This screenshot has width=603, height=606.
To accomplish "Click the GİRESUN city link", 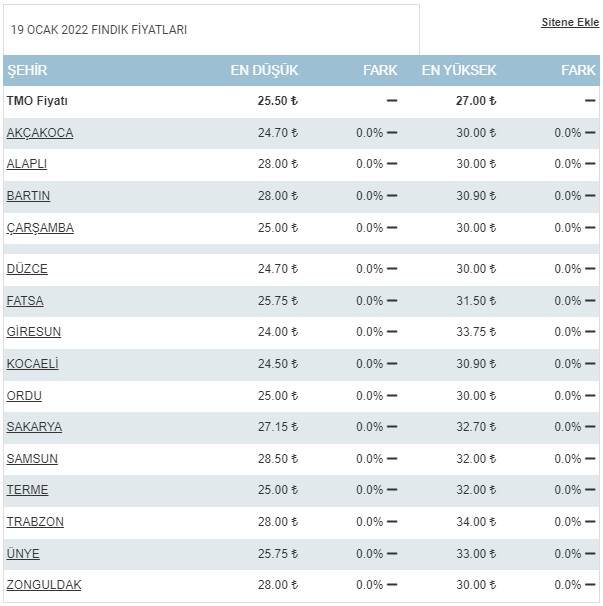I will pos(34,332).
